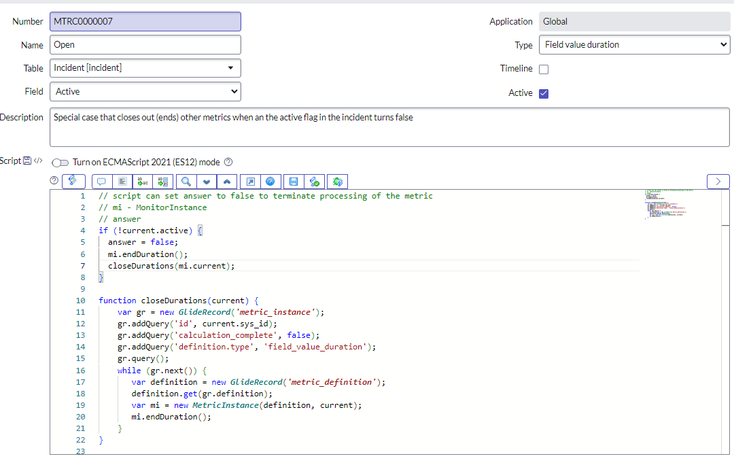Click the script debugger icon with green check

click(314, 182)
